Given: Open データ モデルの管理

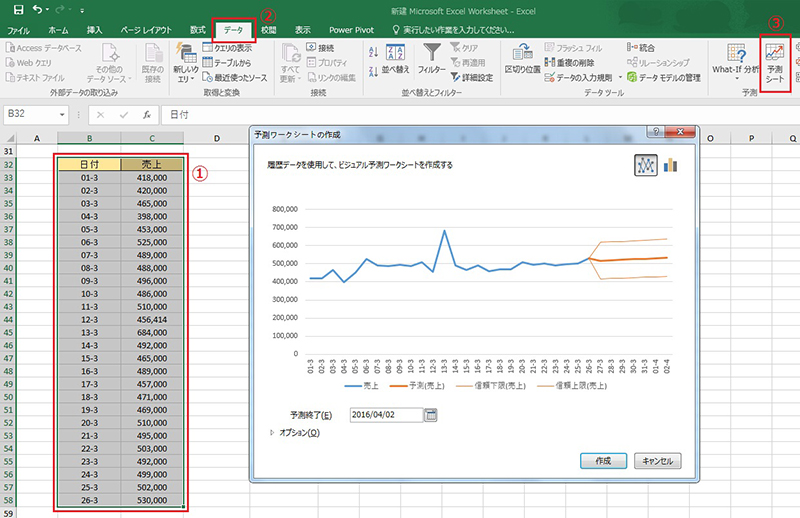Looking at the screenshot, I should (664, 78).
